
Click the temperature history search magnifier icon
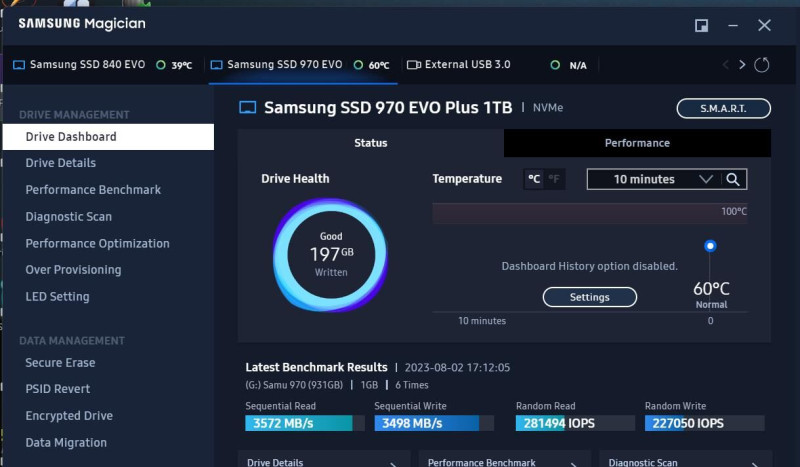coord(733,179)
